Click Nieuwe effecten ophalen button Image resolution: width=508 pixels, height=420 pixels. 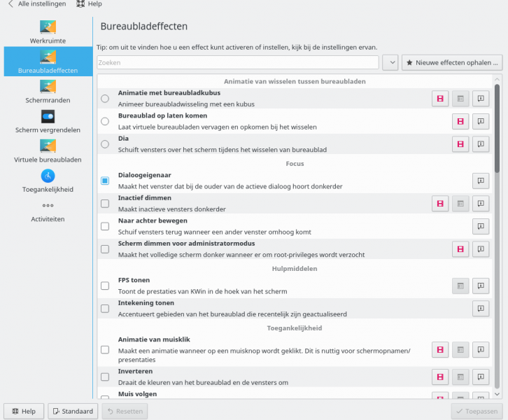click(452, 63)
